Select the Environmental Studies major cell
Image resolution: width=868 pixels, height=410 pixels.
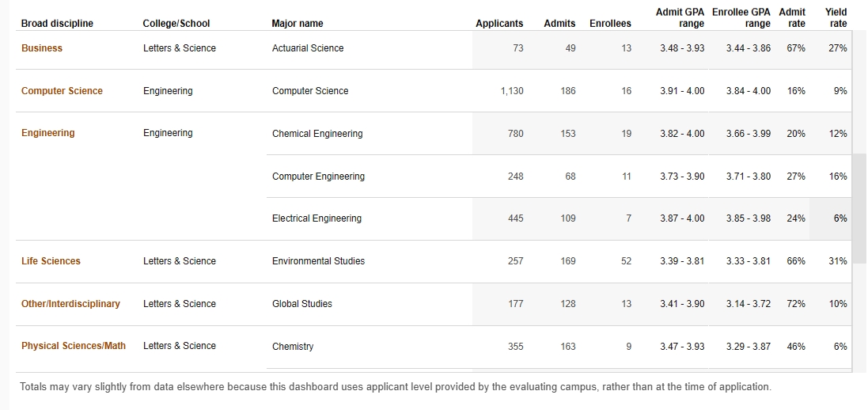pos(318,261)
